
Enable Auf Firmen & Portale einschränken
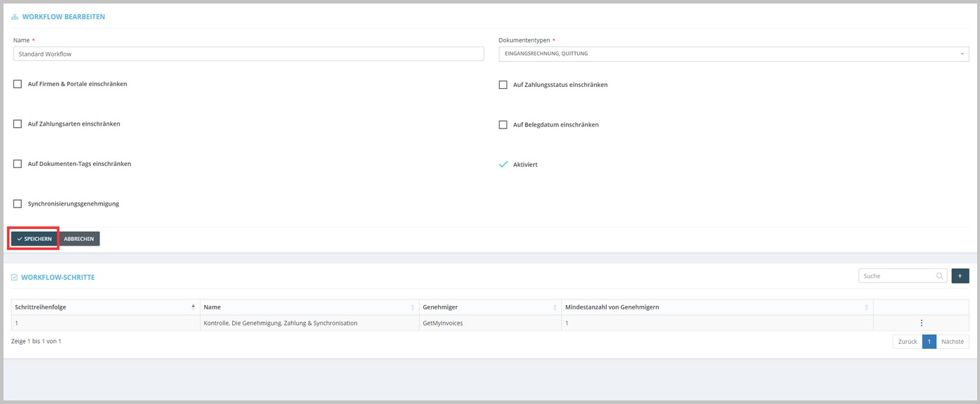[x=18, y=84]
